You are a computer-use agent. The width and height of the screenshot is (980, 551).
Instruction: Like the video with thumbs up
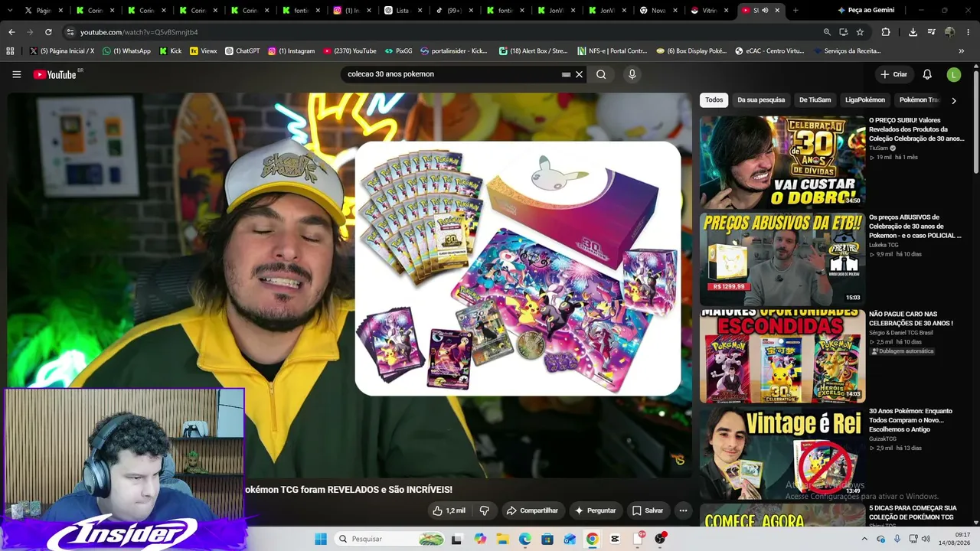point(449,510)
